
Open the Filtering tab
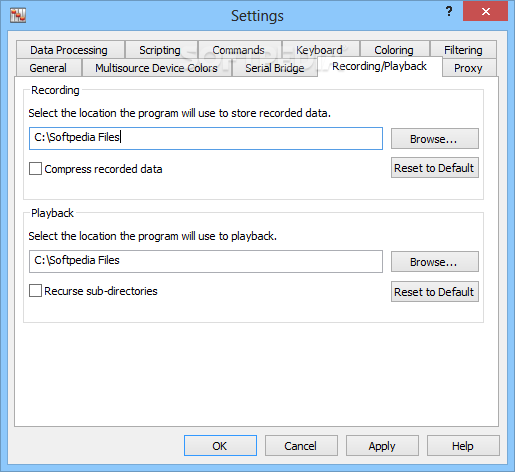[463, 50]
